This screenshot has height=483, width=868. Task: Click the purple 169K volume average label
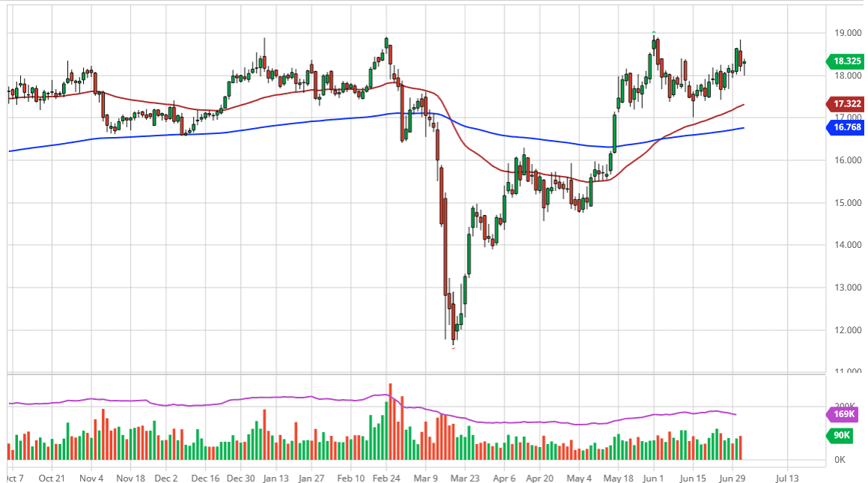point(846,414)
